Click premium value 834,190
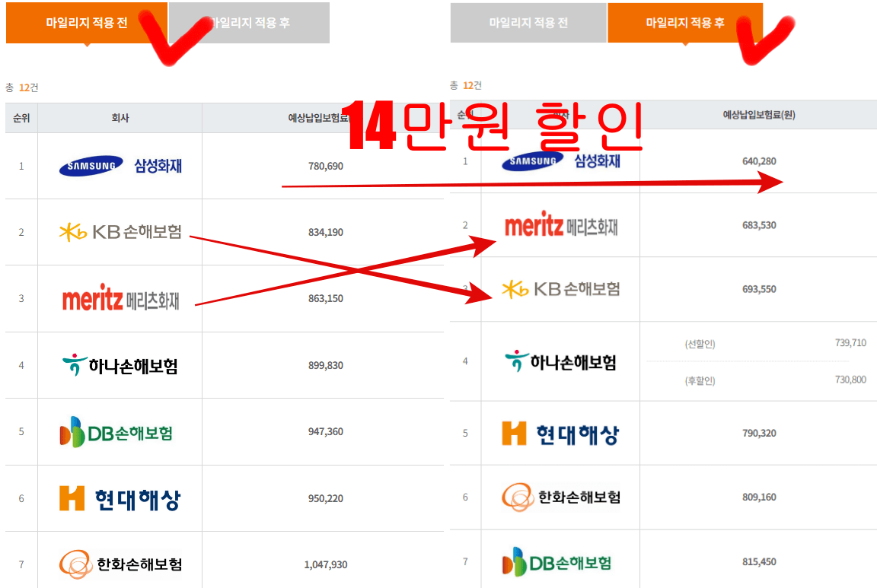 pos(326,232)
